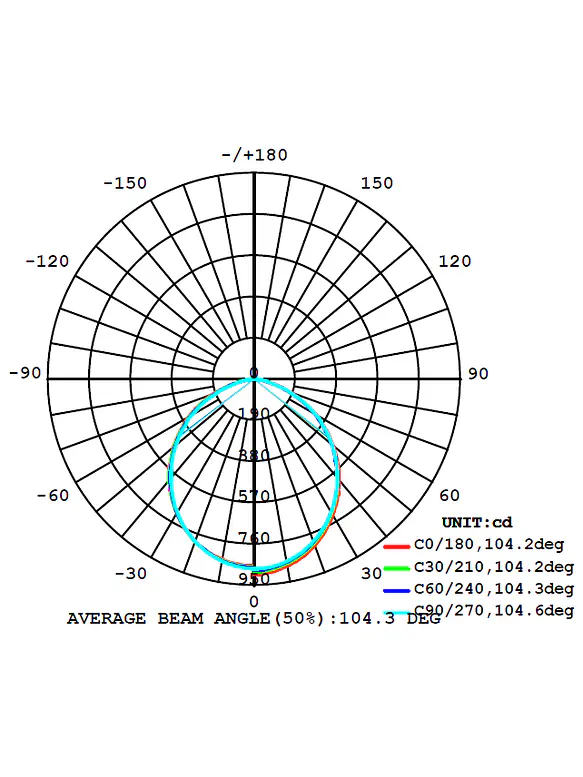Viewport: 583px width, 777px height.
Task: Click the blue C60/240 legend line
Action: [396, 590]
